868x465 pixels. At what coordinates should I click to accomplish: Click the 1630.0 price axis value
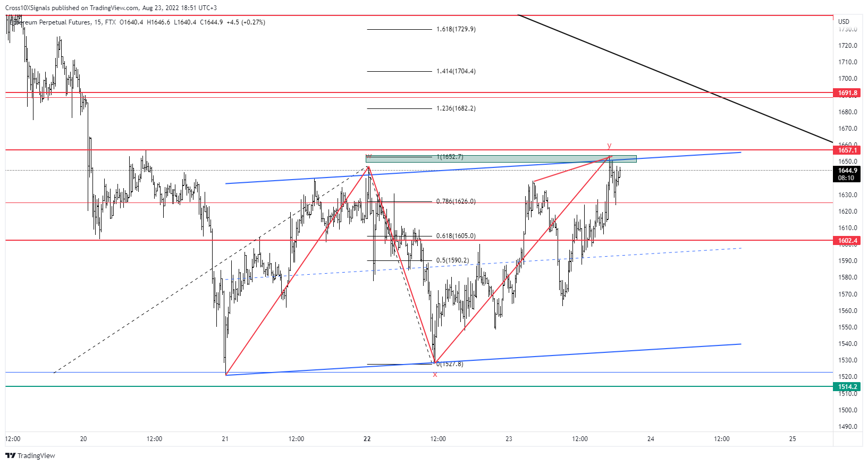(848, 195)
